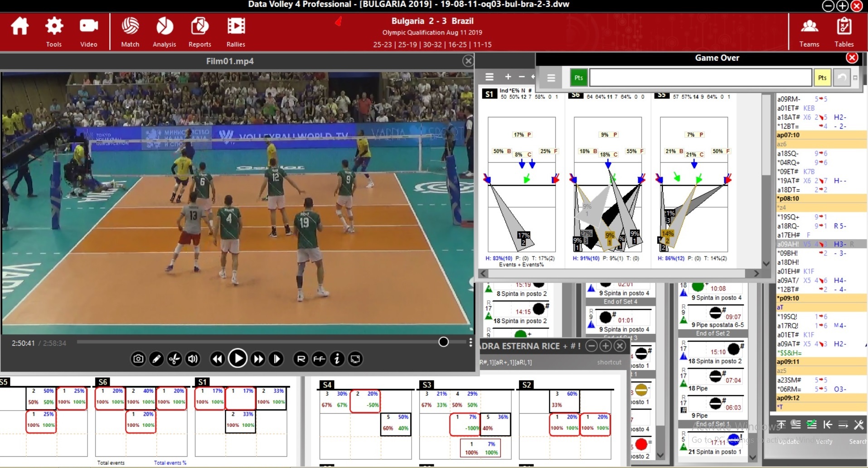This screenshot has height=468, width=868.
Task: Click the yellow Pts button
Action: pyautogui.click(x=822, y=78)
